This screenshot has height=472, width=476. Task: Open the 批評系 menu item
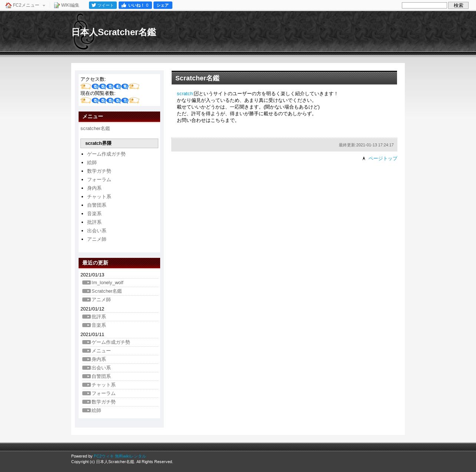click(x=94, y=222)
